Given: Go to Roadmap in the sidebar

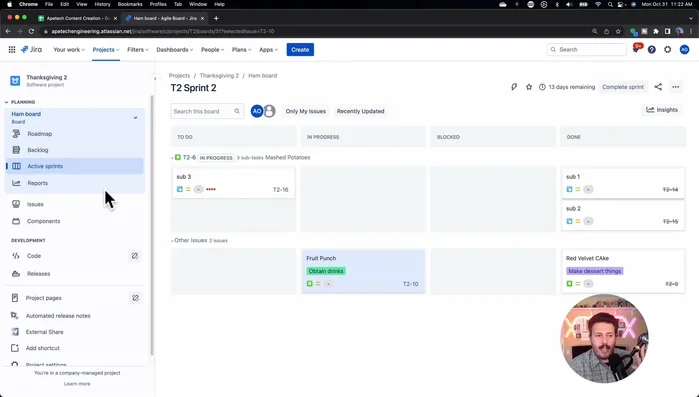Looking at the screenshot, I should [75, 134].
